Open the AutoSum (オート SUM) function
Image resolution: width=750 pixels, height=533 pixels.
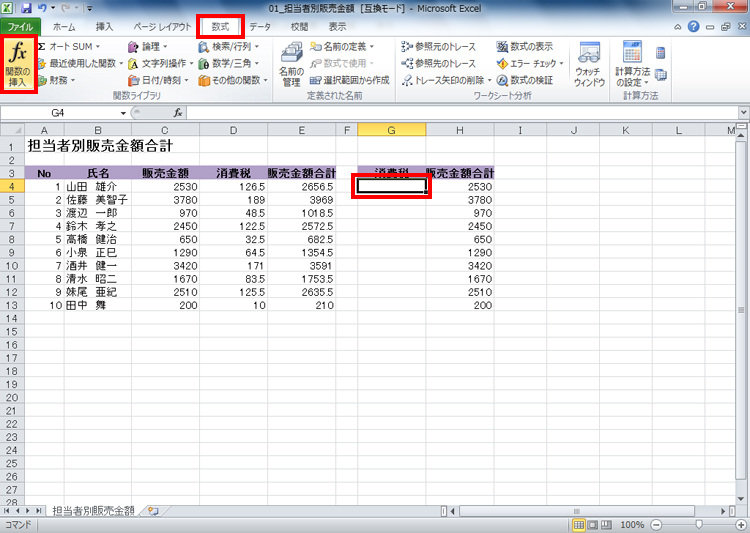(69, 46)
